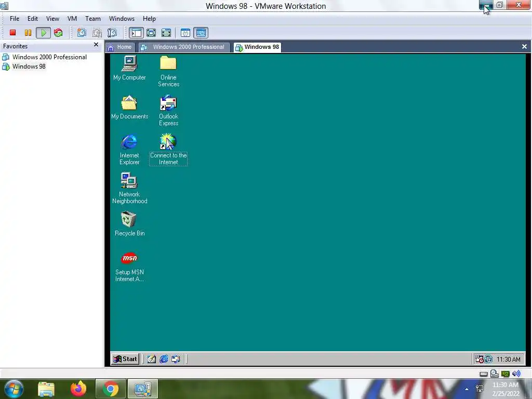Open the Windows menu
Screen dimensions: 532x399
point(122,19)
